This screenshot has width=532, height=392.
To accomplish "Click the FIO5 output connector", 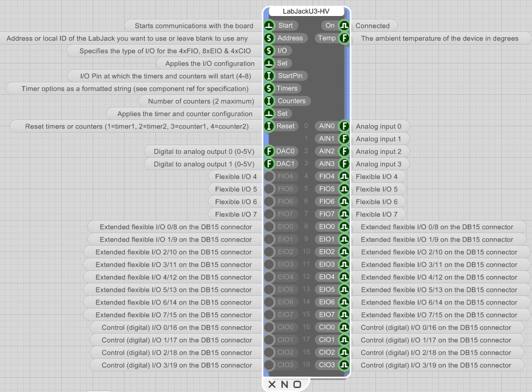I will 345,189.
